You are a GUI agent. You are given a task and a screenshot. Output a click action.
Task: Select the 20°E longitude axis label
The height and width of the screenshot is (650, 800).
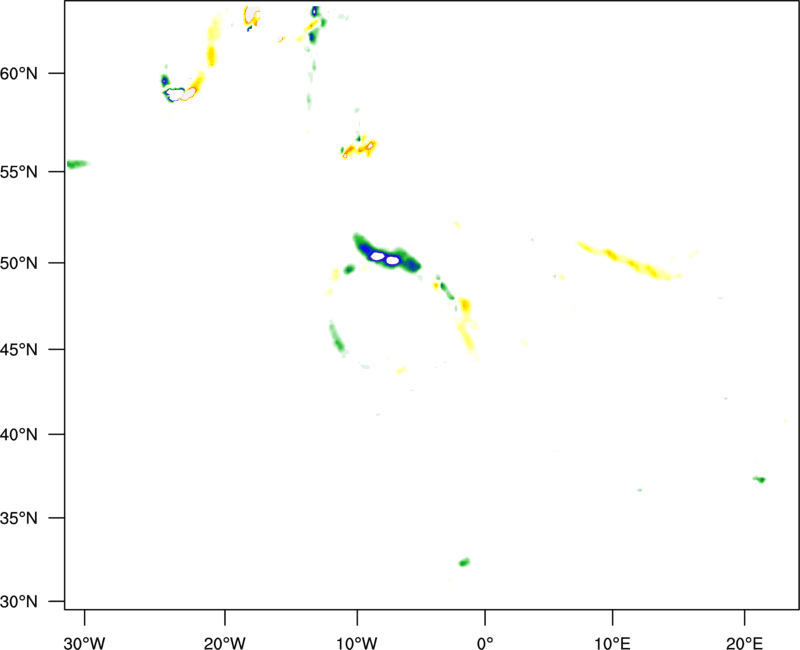pos(744,643)
